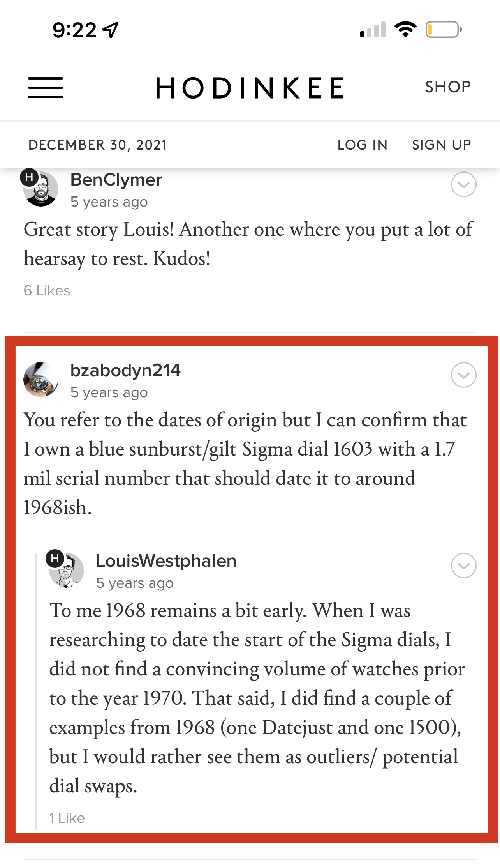The image size is (500, 868).
Task: Expand options chevron on BenClymer's comment
Action: 463,184
